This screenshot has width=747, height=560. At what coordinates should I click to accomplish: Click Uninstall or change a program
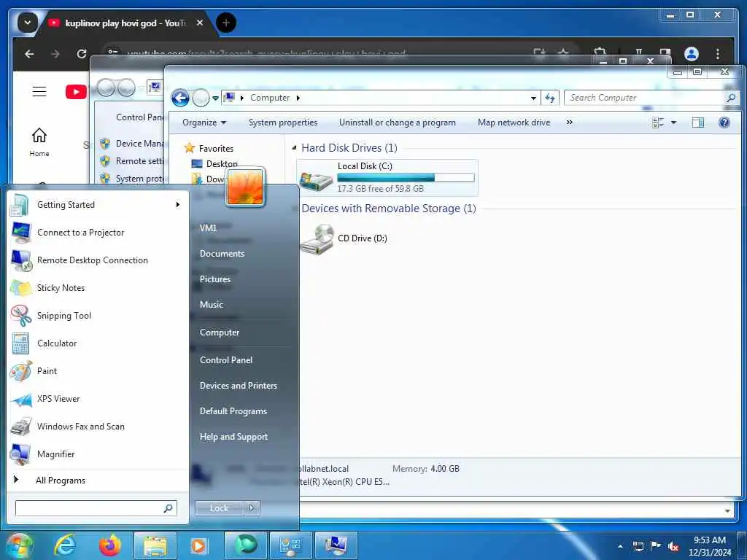[398, 122]
